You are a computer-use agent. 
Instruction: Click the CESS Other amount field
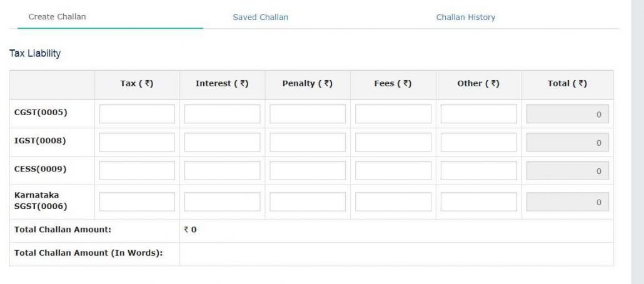click(x=478, y=171)
